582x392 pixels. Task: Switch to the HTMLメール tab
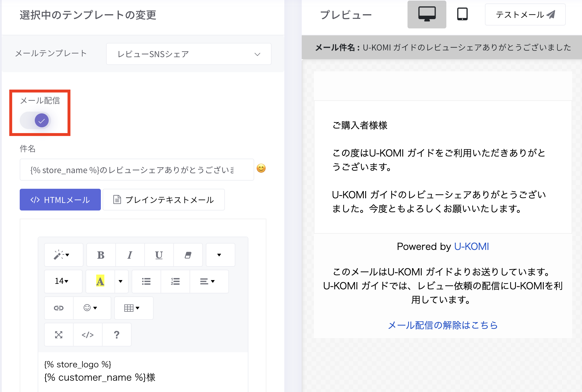coord(60,200)
